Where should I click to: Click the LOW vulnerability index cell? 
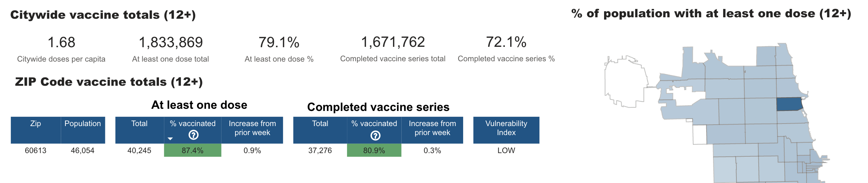506,151
